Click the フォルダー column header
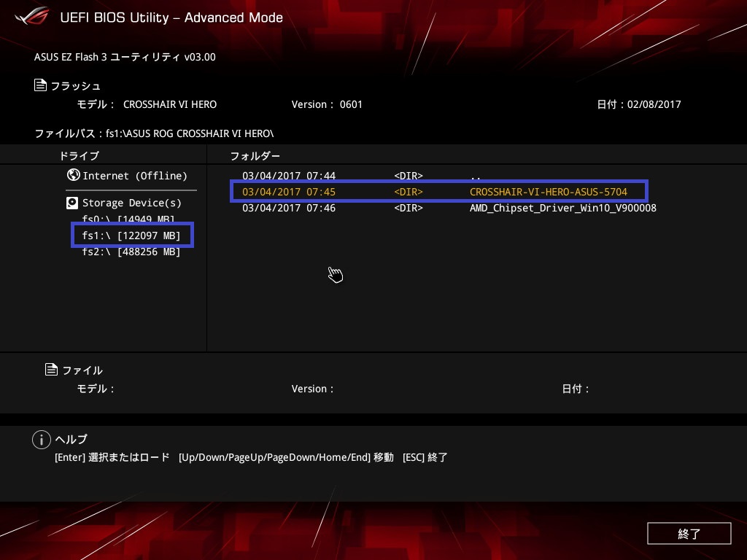The height and width of the screenshot is (560, 747). (255, 156)
